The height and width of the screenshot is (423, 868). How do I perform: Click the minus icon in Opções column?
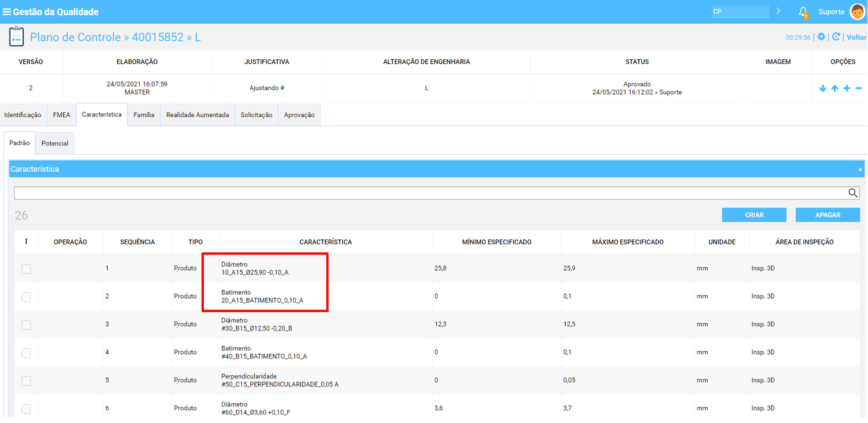(x=859, y=89)
